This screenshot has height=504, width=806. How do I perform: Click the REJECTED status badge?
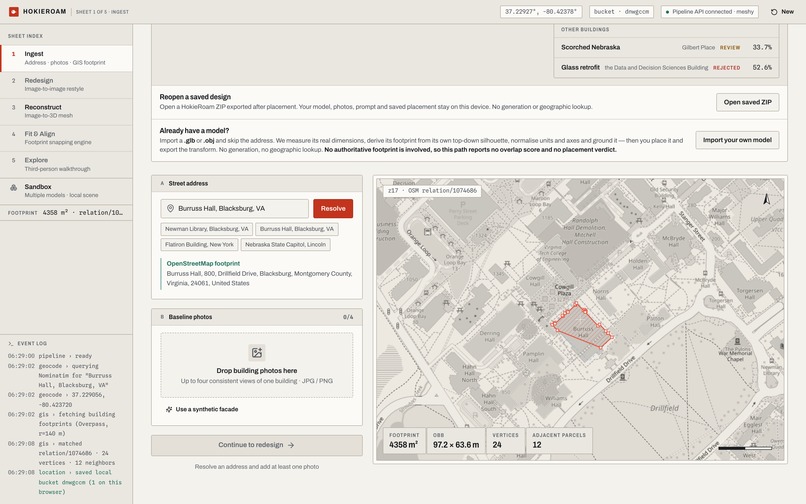pos(726,68)
